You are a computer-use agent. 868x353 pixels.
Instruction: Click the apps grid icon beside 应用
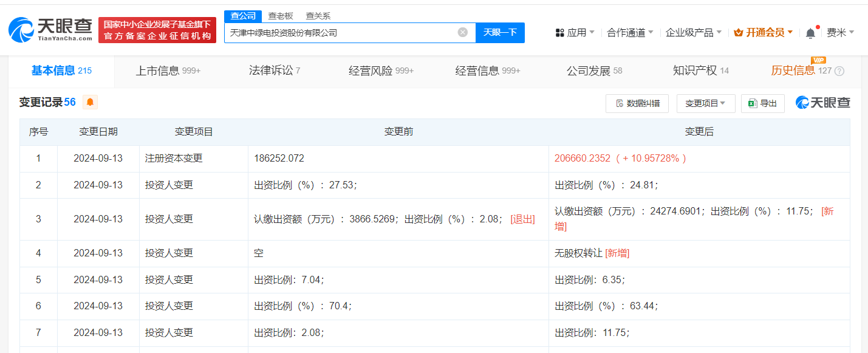tap(559, 32)
